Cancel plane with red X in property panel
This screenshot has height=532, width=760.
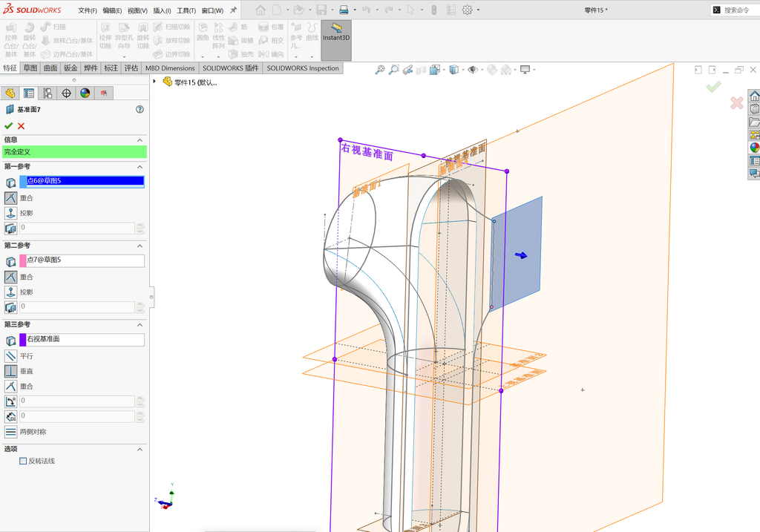(21, 126)
